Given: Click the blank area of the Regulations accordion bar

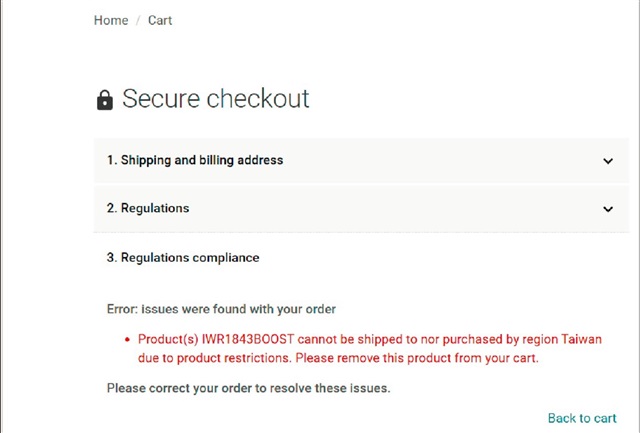Looking at the screenshot, I should (394, 209).
